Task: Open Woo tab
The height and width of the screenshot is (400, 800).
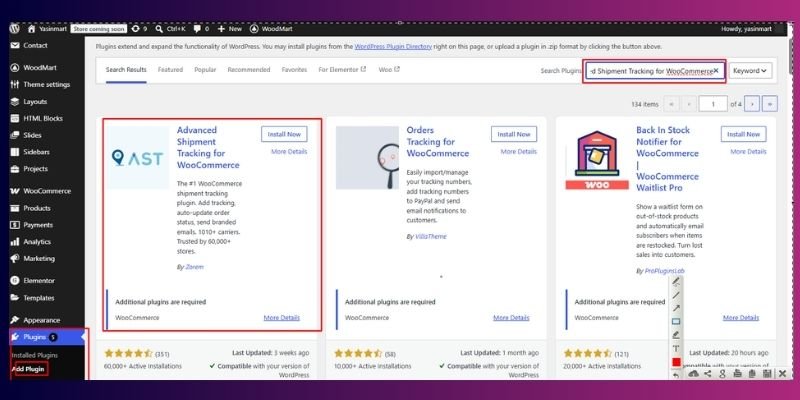Action: [389, 70]
